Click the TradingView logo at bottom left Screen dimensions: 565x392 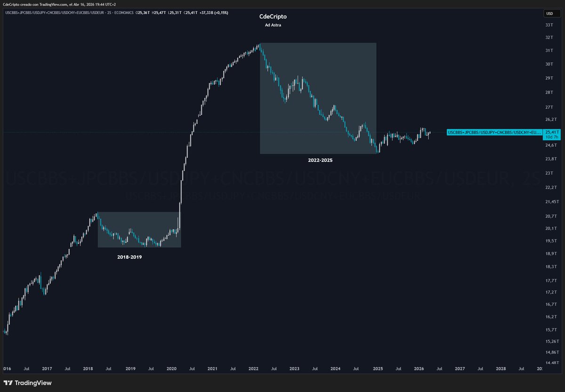tap(28, 384)
